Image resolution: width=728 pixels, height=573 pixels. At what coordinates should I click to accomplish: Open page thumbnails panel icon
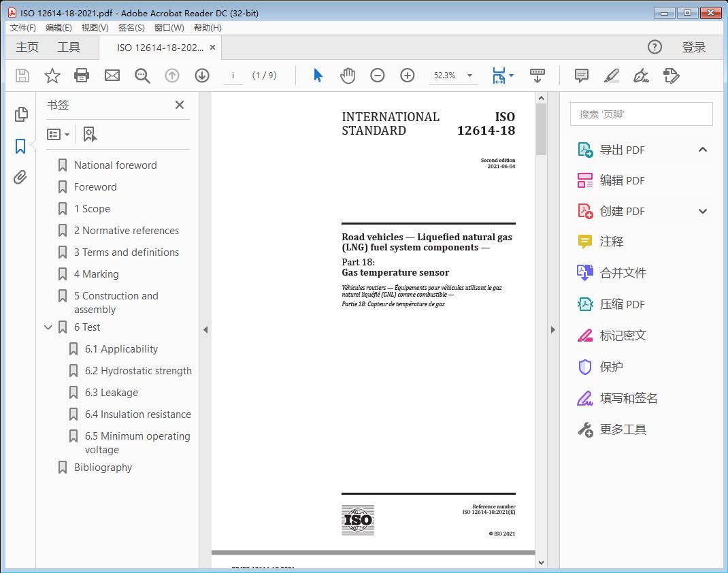[x=20, y=114]
